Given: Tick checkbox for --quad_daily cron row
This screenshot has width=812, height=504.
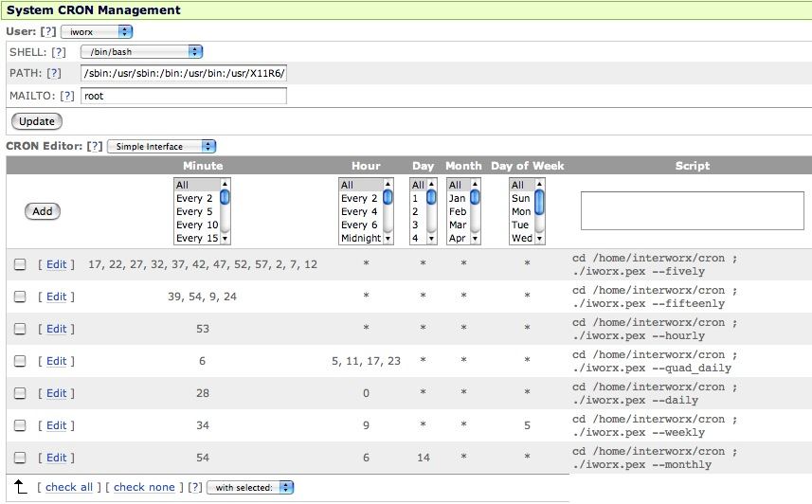Looking at the screenshot, I should coord(20,361).
